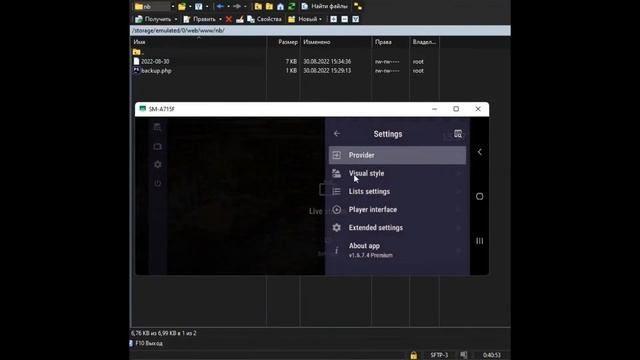
Task: Click the F10 Выход hint
Action: (149, 343)
